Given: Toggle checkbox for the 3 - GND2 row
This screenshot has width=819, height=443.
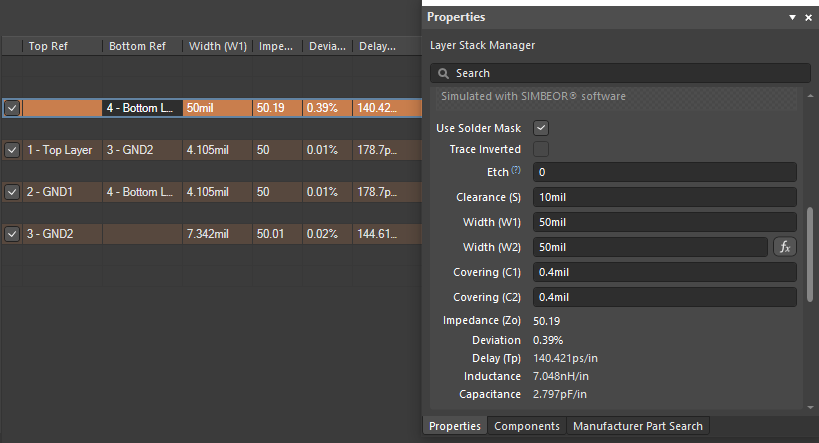Looking at the screenshot, I should (12, 234).
